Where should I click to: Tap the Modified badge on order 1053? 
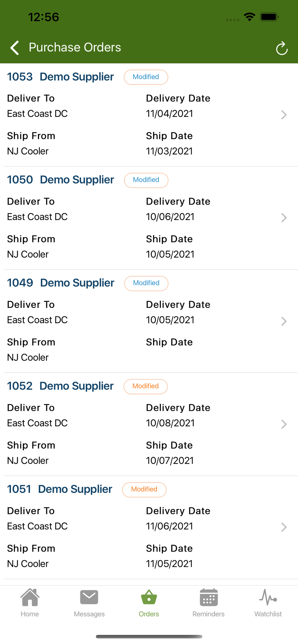tap(146, 77)
